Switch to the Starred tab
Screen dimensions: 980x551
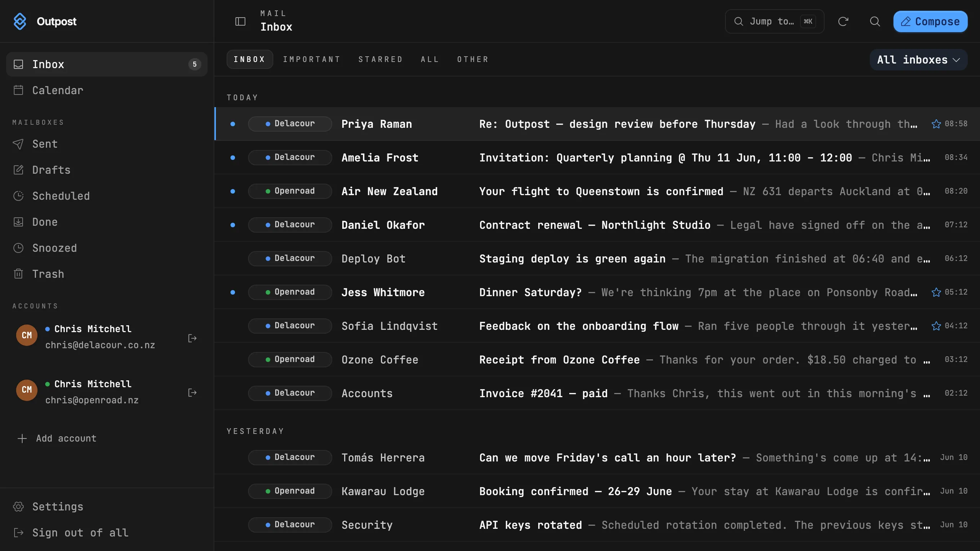pos(380,59)
